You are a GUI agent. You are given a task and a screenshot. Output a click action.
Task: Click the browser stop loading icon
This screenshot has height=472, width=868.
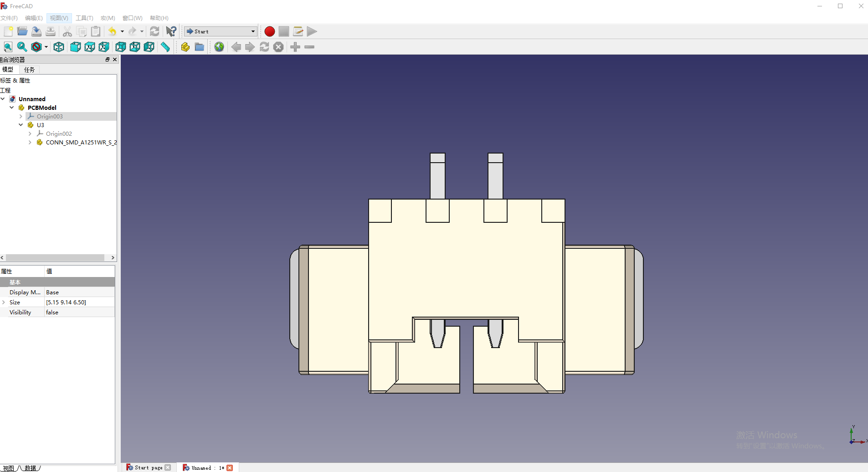coord(278,47)
